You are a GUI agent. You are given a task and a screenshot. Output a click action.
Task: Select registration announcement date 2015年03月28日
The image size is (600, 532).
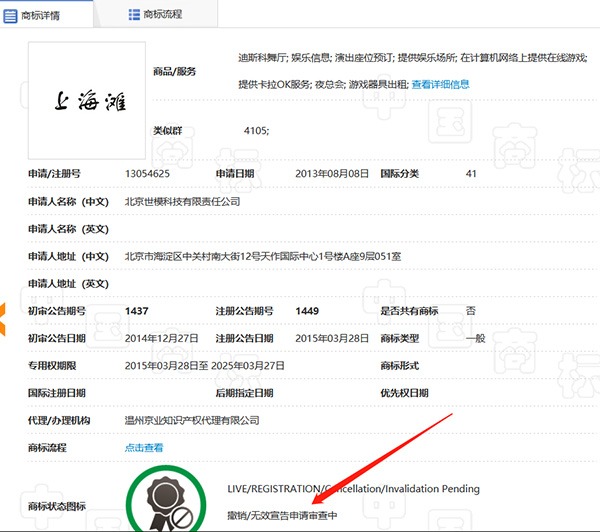(x=332, y=338)
